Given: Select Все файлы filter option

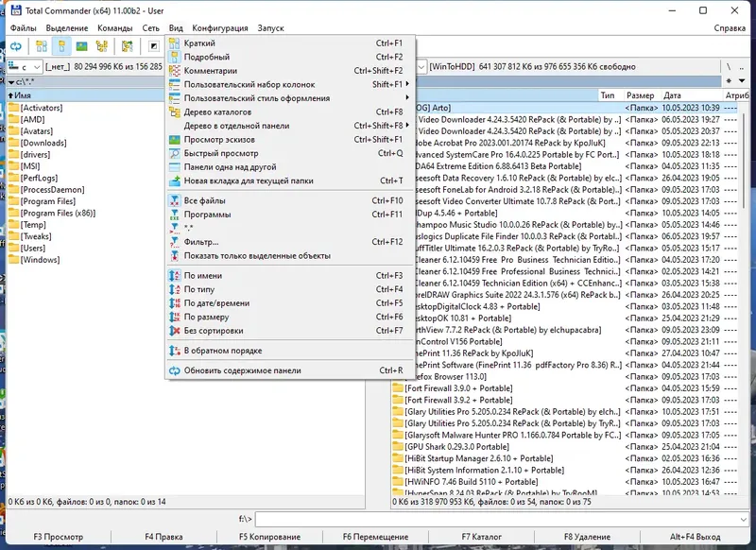Looking at the screenshot, I should (x=290, y=200).
